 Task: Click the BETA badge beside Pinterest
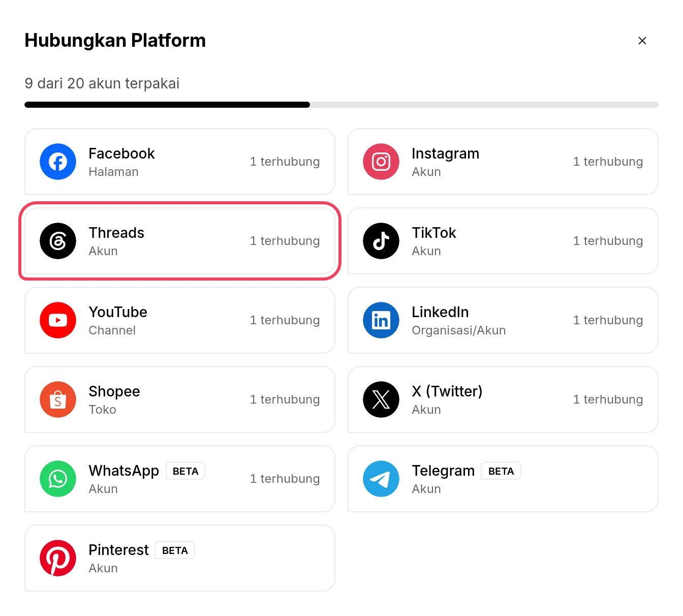(175, 550)
